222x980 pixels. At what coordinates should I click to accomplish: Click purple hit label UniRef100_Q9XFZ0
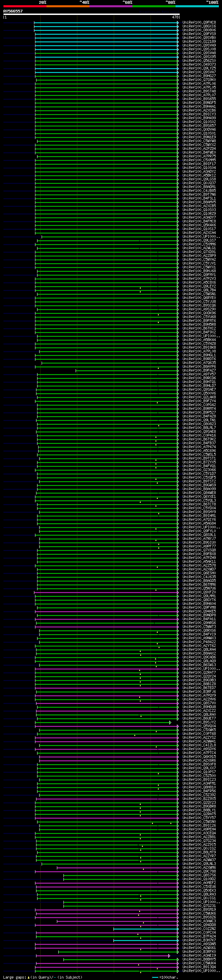point(199,592)
